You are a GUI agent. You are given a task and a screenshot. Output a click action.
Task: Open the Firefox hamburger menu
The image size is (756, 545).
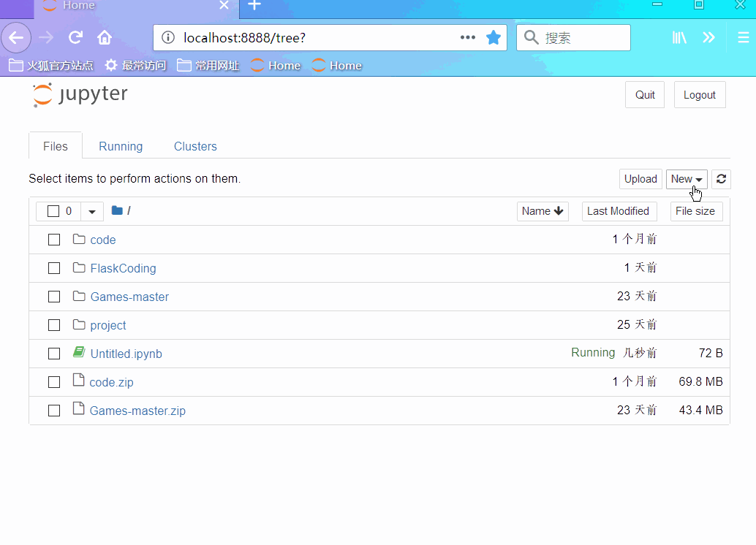[x=743, y=37]
